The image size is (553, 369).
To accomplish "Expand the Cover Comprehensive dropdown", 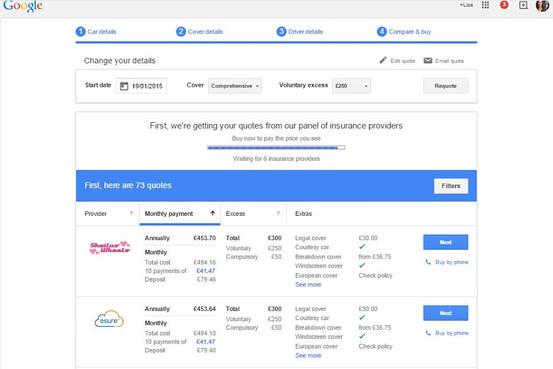I will [235, 86].
